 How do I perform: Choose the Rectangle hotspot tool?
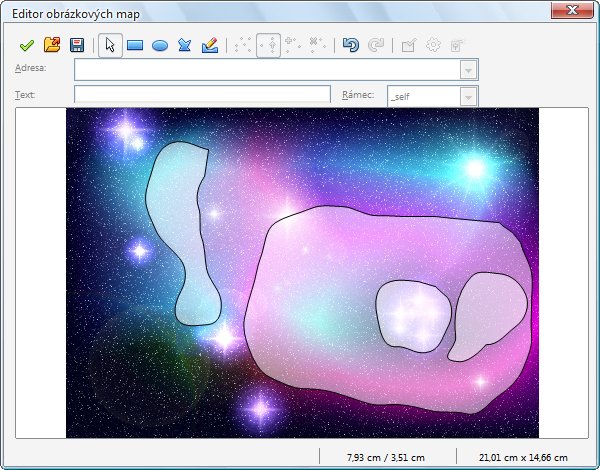pos(135,46)
